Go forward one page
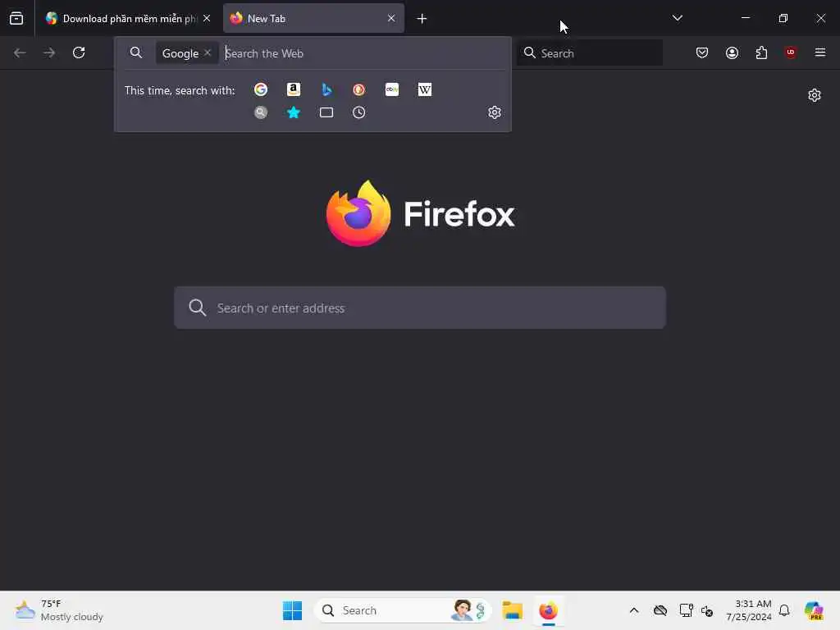Viewport: 840px width, 630px height. [49, 52]
